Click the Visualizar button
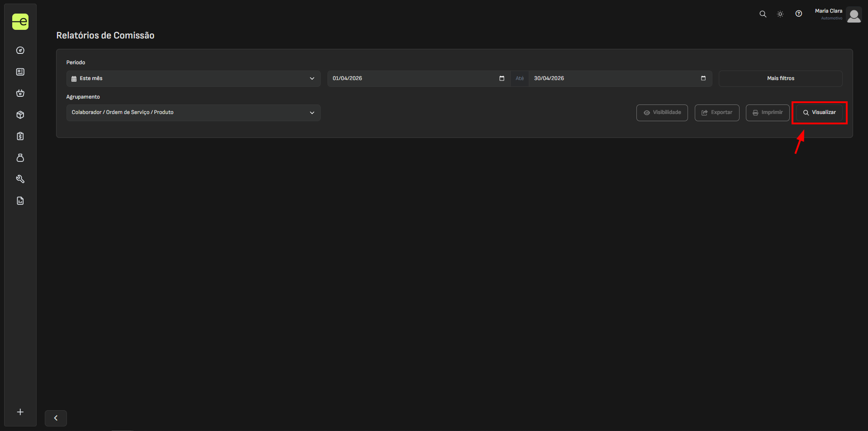This screenshot has width=868, height=431. pos(819,113)
